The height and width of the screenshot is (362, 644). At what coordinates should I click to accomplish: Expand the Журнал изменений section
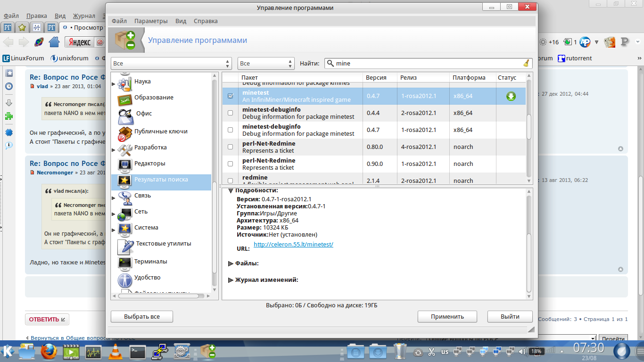point(231,280)
